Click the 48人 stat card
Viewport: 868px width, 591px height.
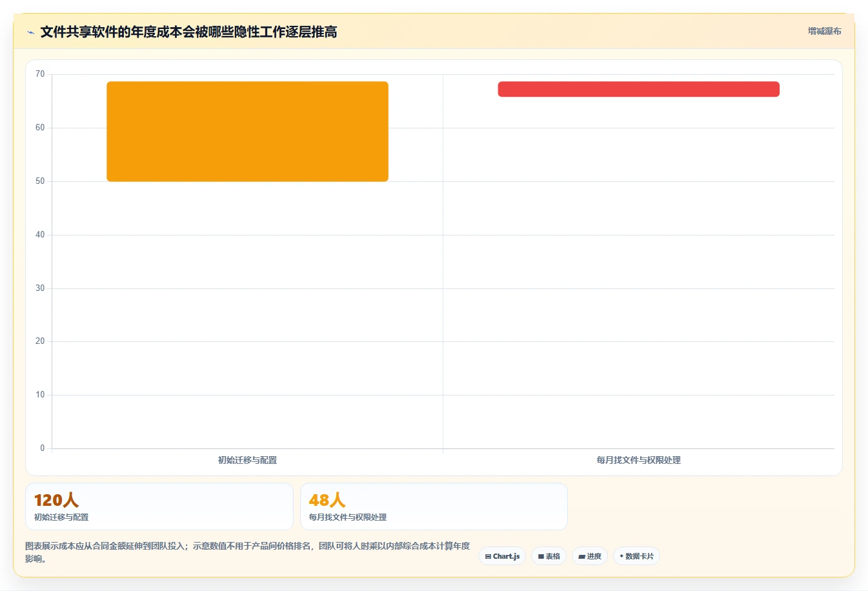(434, 506)
